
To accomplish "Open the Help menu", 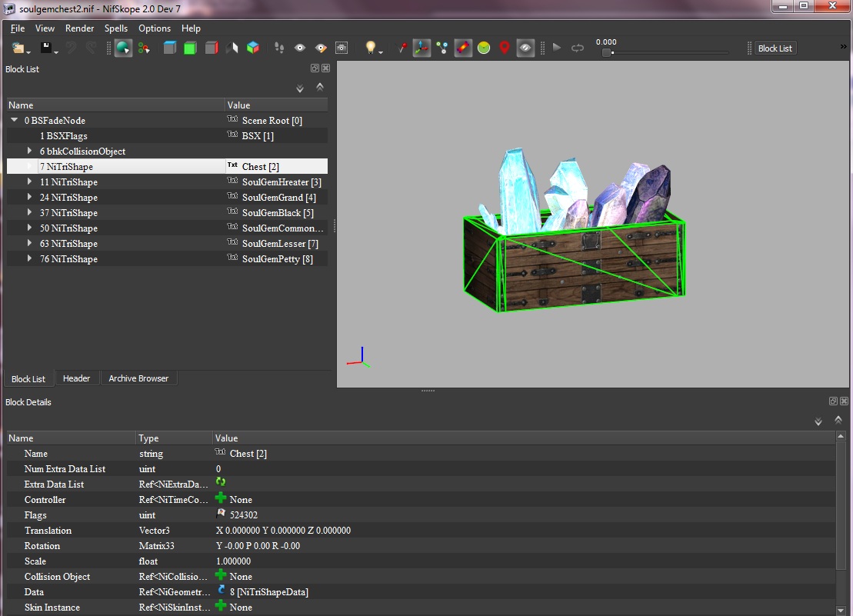I will pyautogui.click(x=191, y=28).
